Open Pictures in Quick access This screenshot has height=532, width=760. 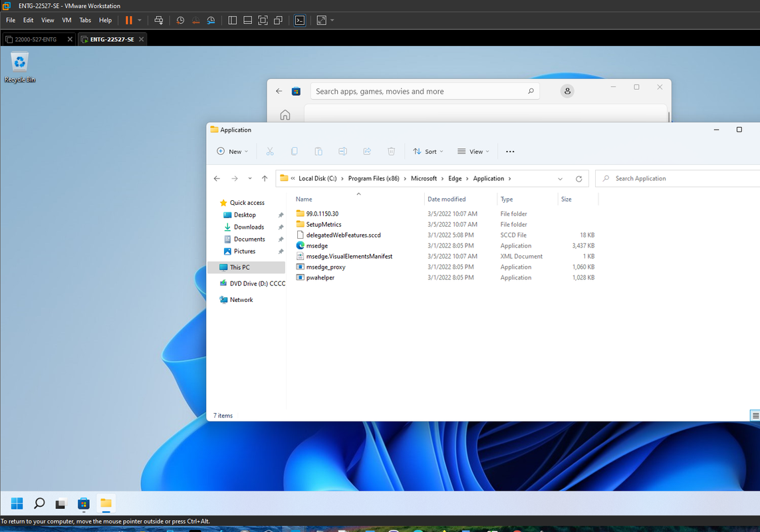pos(244,251)
